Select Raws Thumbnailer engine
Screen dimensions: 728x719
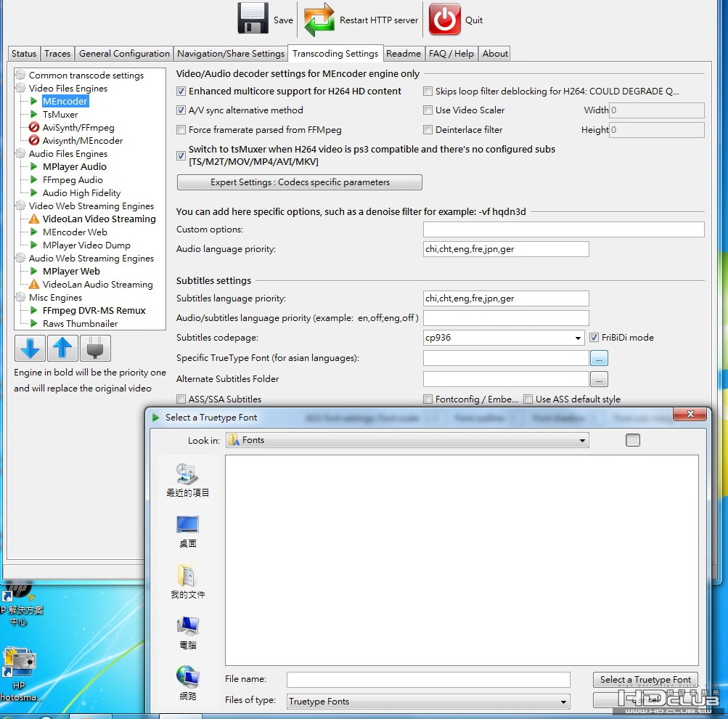80,323
